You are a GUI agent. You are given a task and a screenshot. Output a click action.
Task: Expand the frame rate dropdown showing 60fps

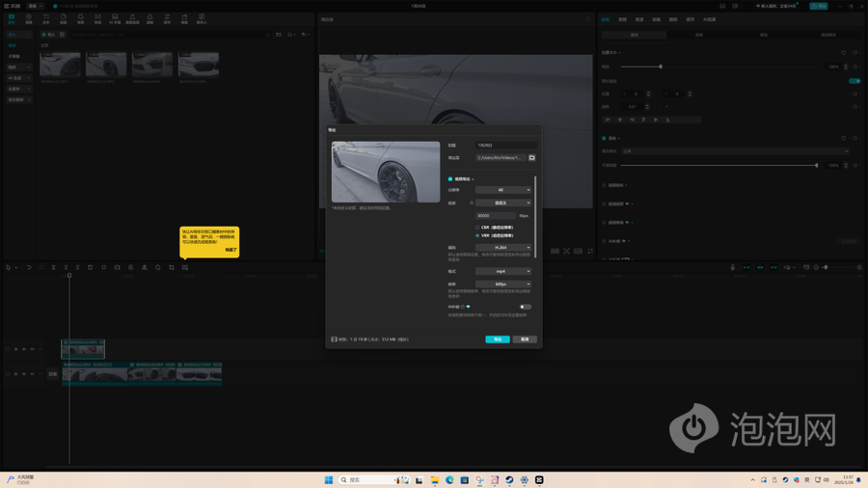click(x=502, y=285)
